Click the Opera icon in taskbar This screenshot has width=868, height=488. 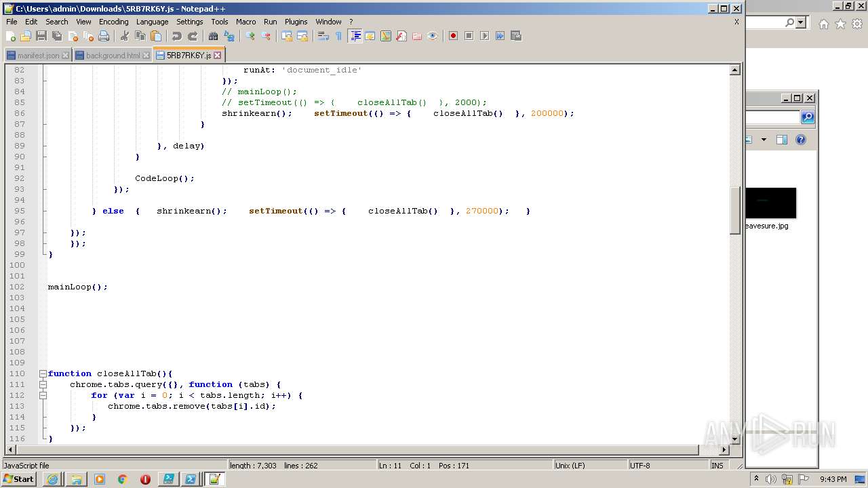coord(145,479)
